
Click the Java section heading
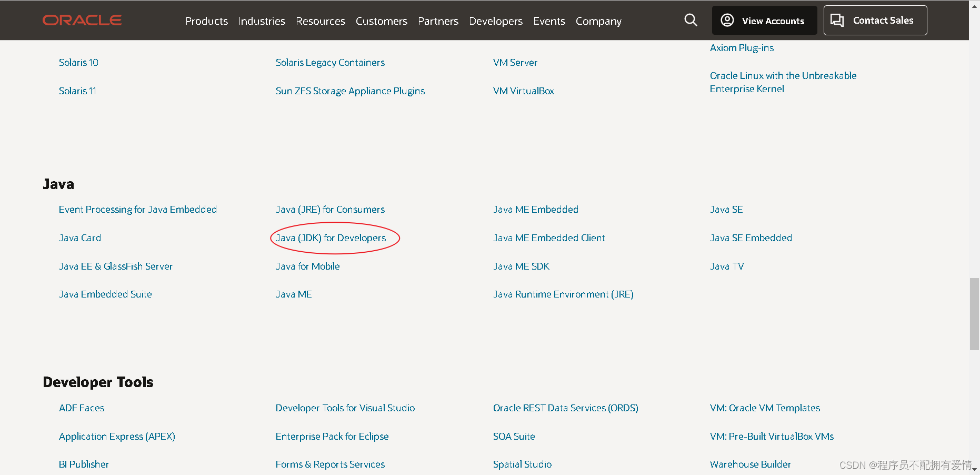(x=58, y=184)
